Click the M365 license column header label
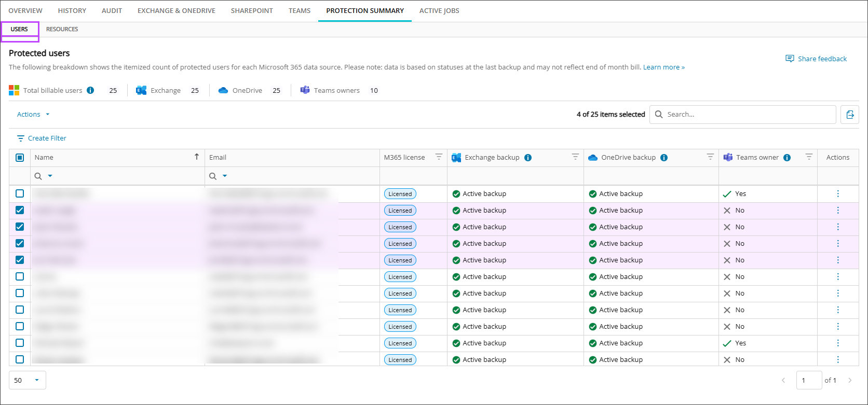 (404, 158)
